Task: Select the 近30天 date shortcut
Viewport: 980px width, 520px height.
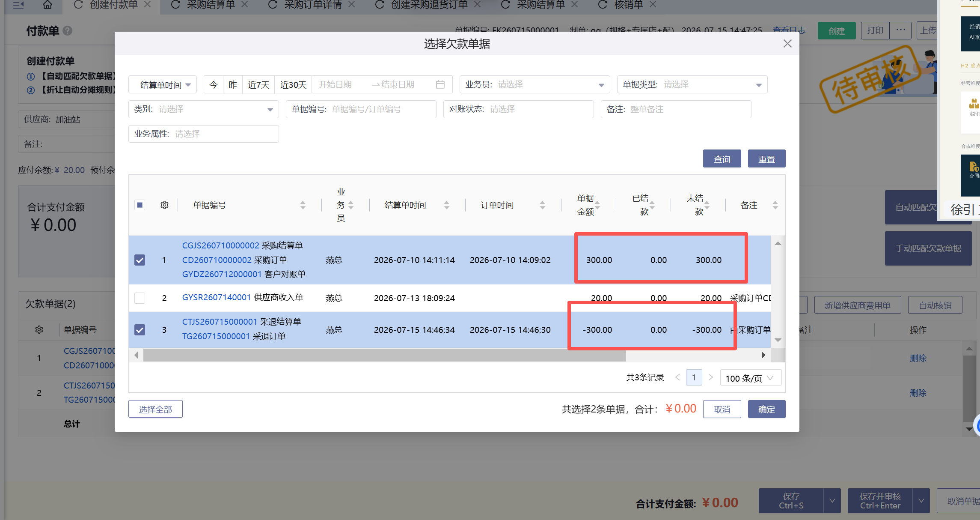Action: tap(293, 84)
